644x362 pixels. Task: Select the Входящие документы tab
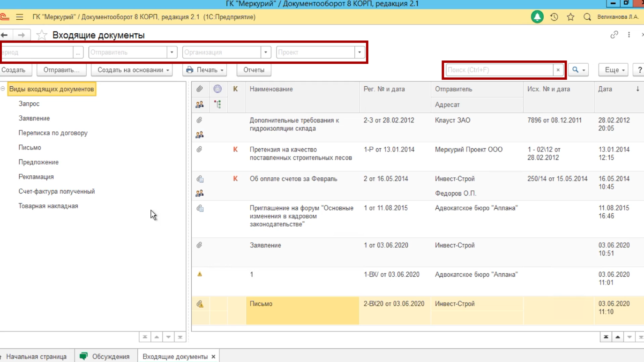click(175, 356)
